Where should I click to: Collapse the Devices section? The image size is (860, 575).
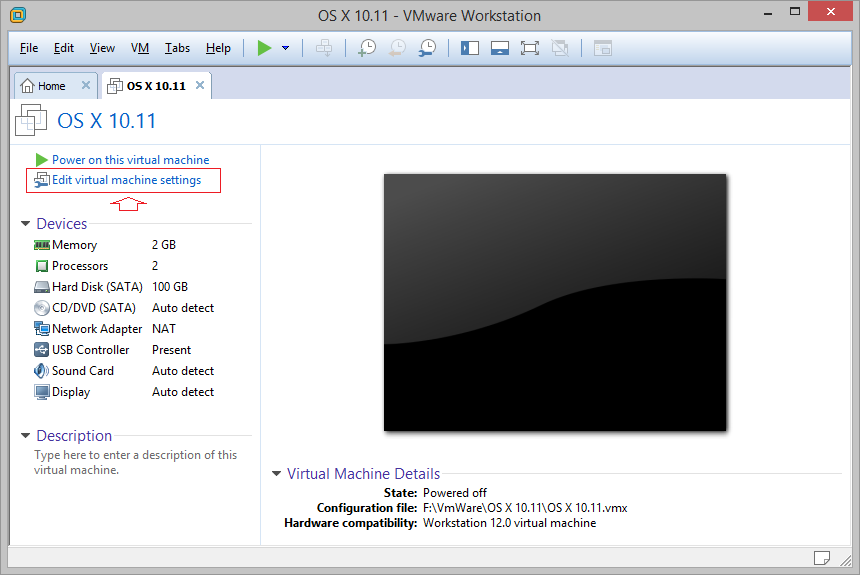[25, 224]
